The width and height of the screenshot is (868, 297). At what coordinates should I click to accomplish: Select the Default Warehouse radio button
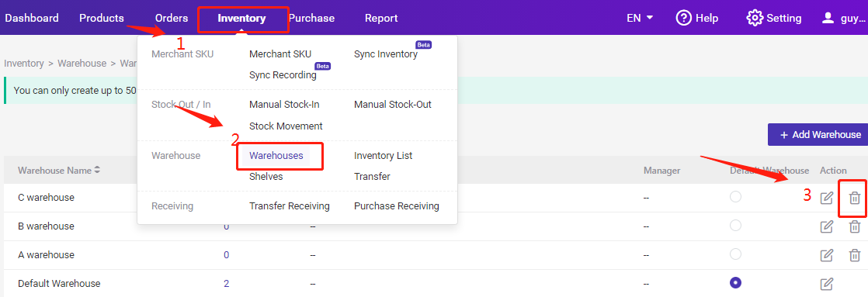tap(735, 282)
